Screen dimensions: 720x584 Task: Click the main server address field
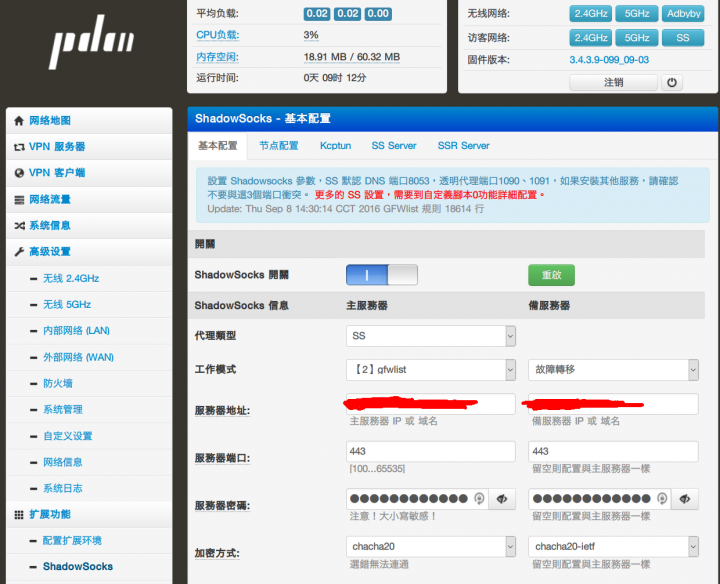(431, 404)
